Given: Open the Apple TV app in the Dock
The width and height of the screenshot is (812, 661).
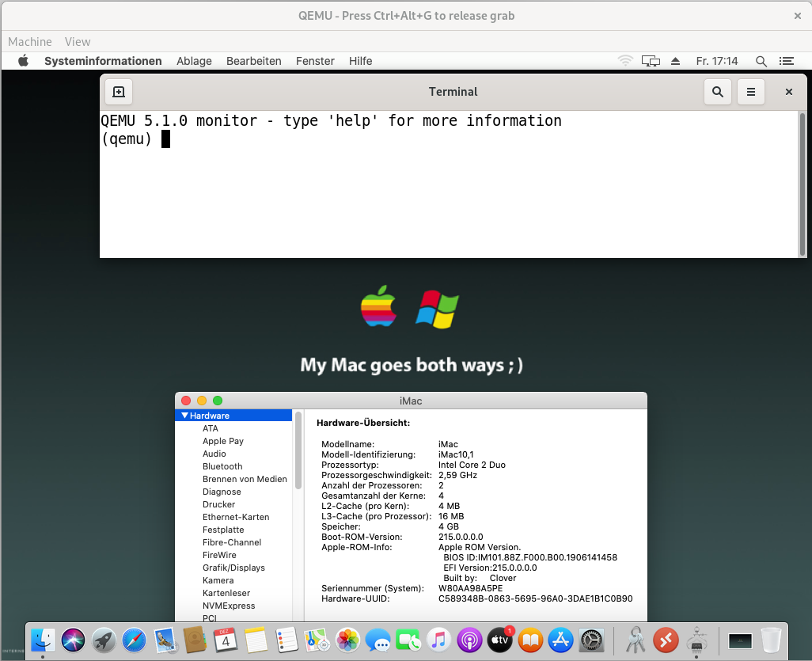Looking at the screenshot, I should pos(499,640).
